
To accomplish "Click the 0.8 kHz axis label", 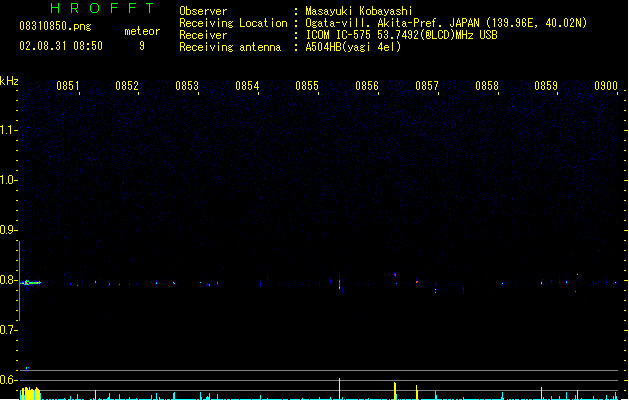I will 8,280.
